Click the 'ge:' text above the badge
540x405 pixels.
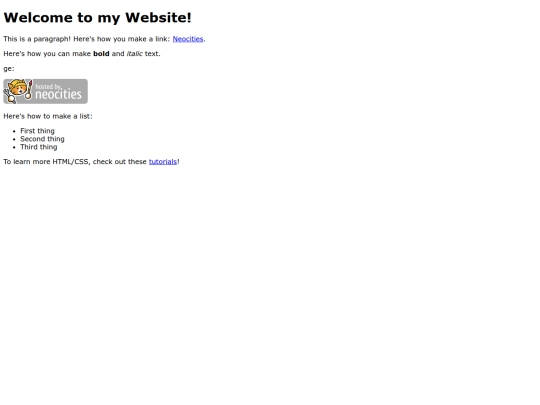(x=9, y=69)
